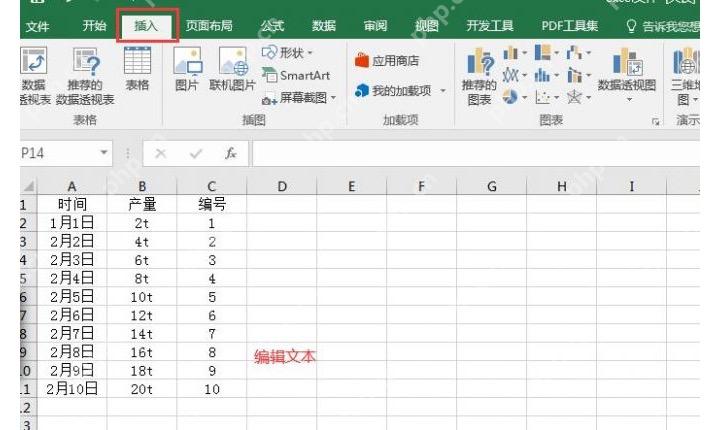720x430 pixels.
Task: Click the 告诉我 search lightbulb box
Action: (x=663, y=26)
